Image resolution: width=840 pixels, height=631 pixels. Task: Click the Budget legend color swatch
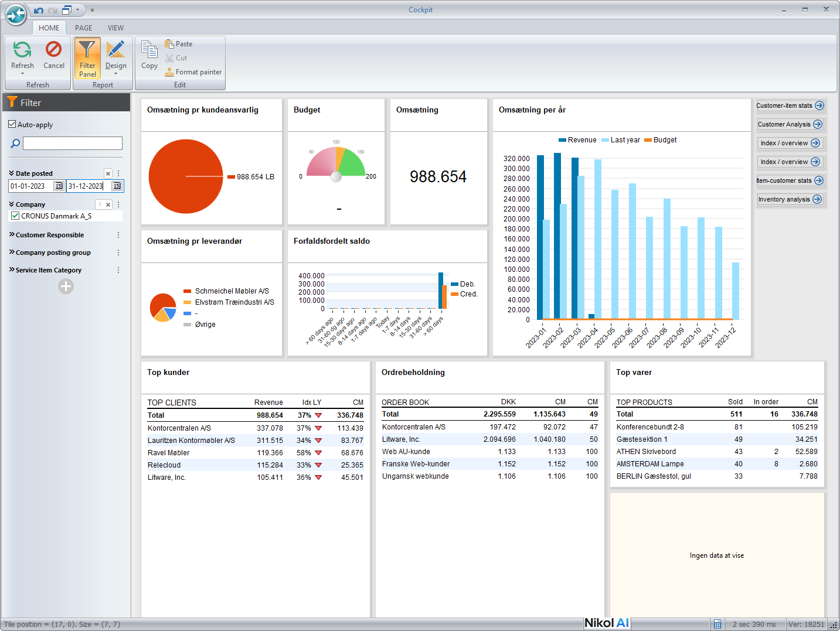coord(648,140)
